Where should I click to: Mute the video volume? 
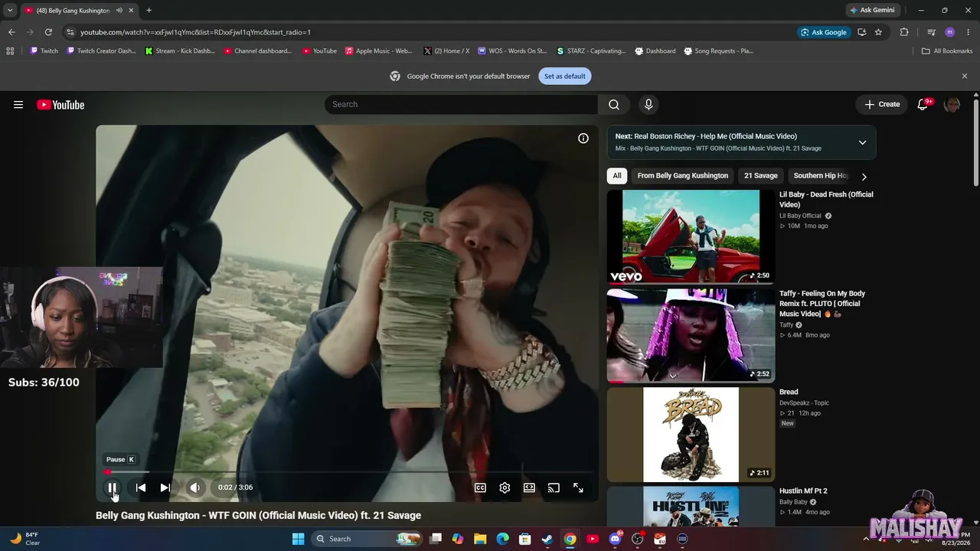pyautogui.click(x=195, y=487)
